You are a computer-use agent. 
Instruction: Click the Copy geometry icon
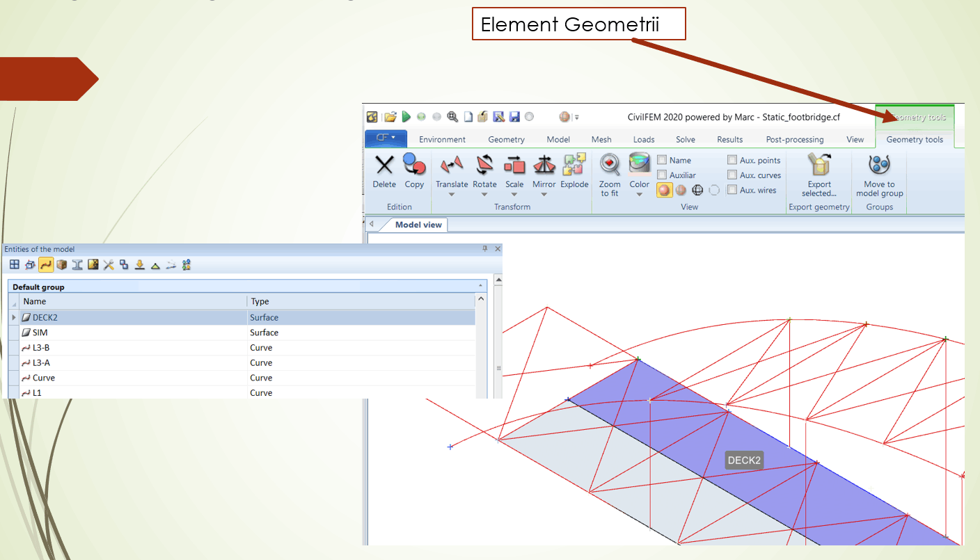pos(414,172)
